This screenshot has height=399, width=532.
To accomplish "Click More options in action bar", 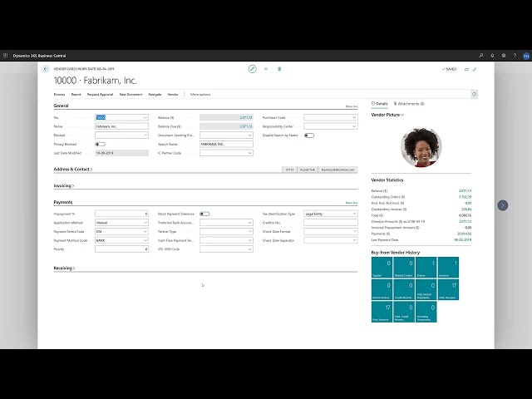I will pos(200,95).
